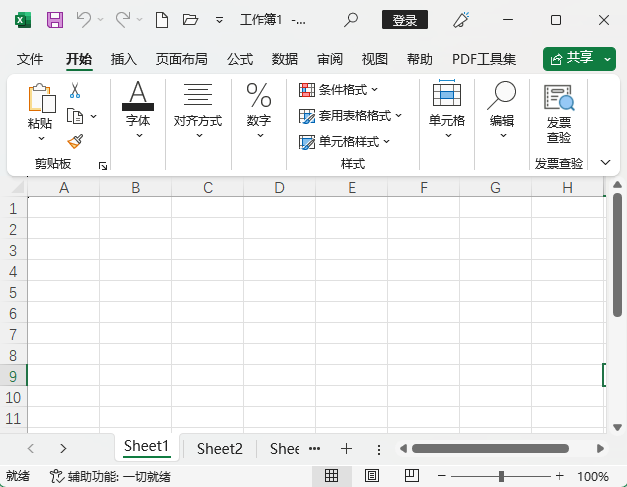Copy selection with the copy icon

tap(75, 116)
